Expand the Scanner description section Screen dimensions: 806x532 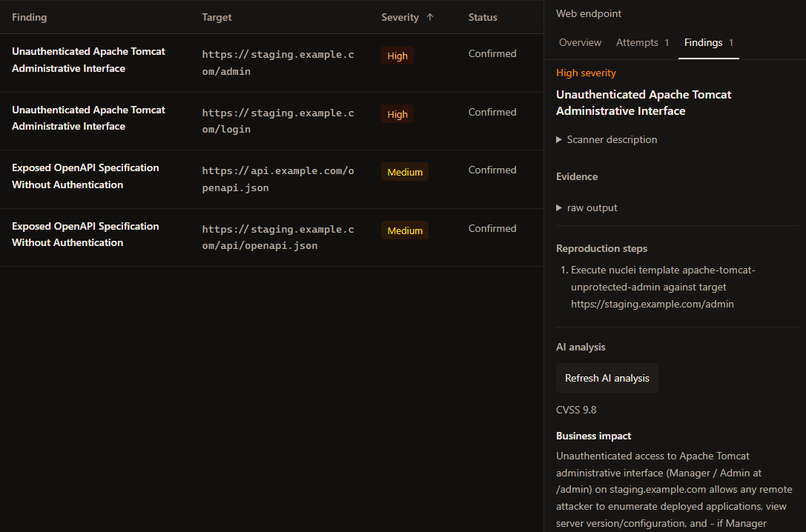coord(607,140)
